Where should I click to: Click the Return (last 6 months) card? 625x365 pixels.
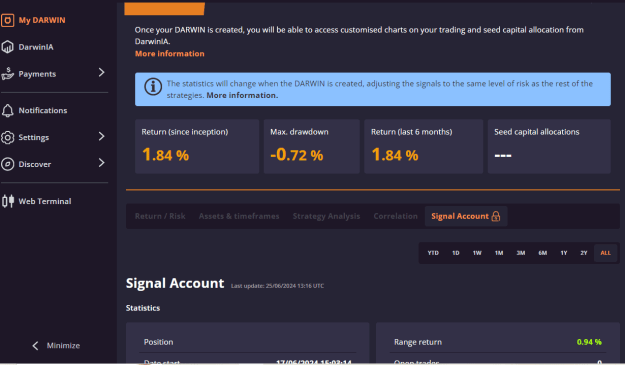[423, 146]
